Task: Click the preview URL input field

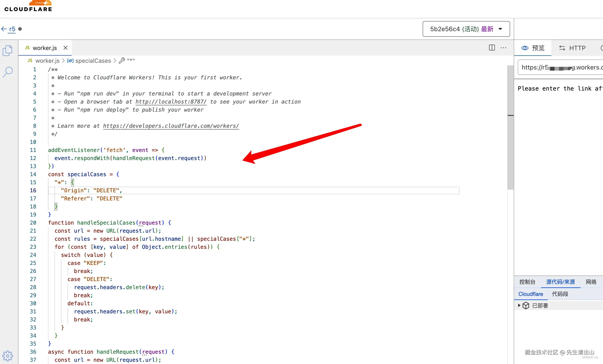Action: tap(560, 67)
